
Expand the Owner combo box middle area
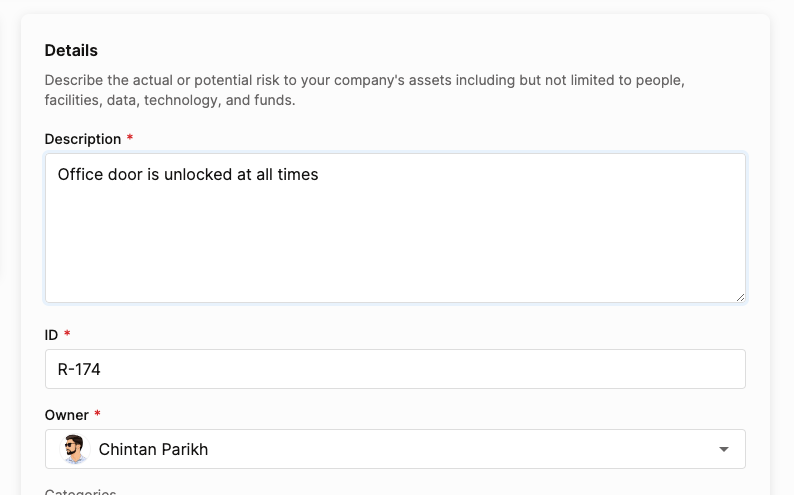click(395, 449)
